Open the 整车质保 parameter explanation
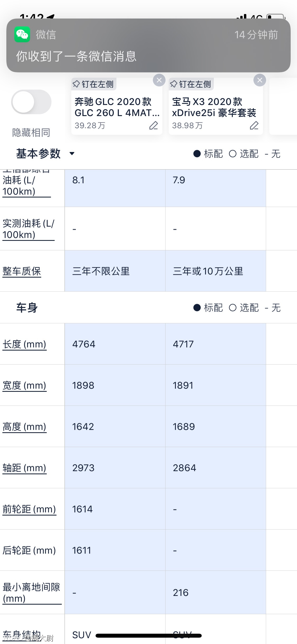Screen dimensions: 297x644 pyautogui.click(x=22, y=271)
